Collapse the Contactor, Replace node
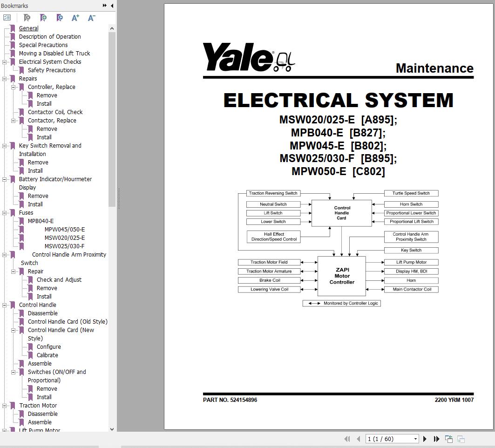495x448 pixels. [x=13, y=121]
